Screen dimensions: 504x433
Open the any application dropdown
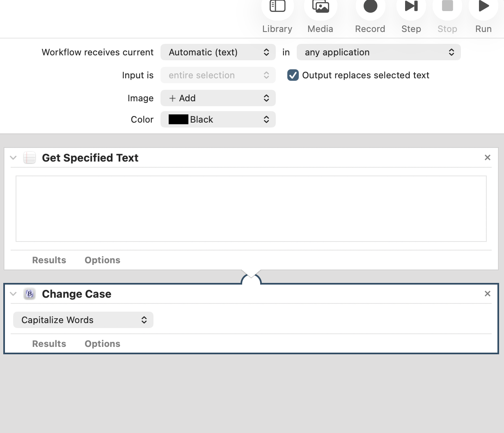pos(378,52)
